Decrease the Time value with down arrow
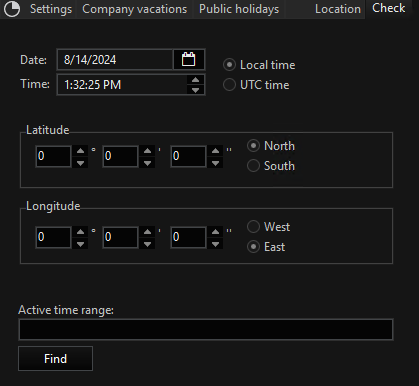Viewport: 419px width, 386px height. point(195,90)
